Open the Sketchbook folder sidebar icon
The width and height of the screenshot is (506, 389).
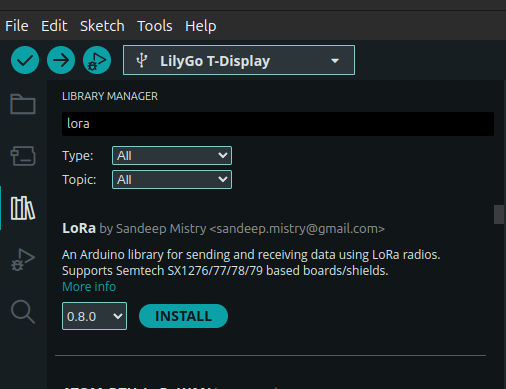tap(23, 104)
